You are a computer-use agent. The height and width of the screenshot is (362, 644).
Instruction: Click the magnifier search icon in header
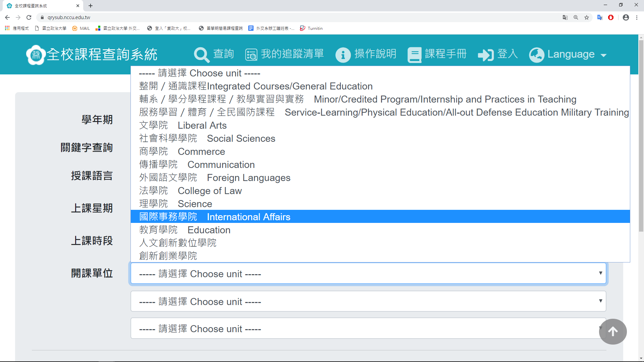pyautogui.click(x=202, y=55)
